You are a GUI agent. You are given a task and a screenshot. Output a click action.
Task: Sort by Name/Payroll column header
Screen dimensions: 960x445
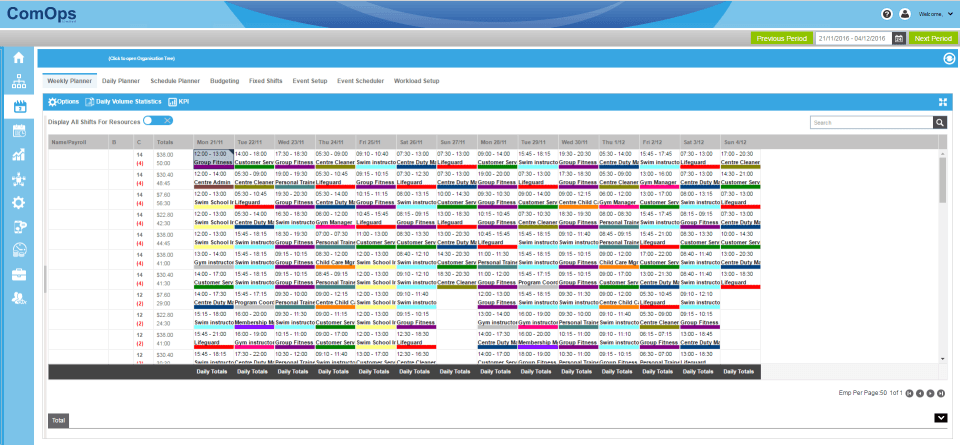pyautogui.click(x=78, y=141)
